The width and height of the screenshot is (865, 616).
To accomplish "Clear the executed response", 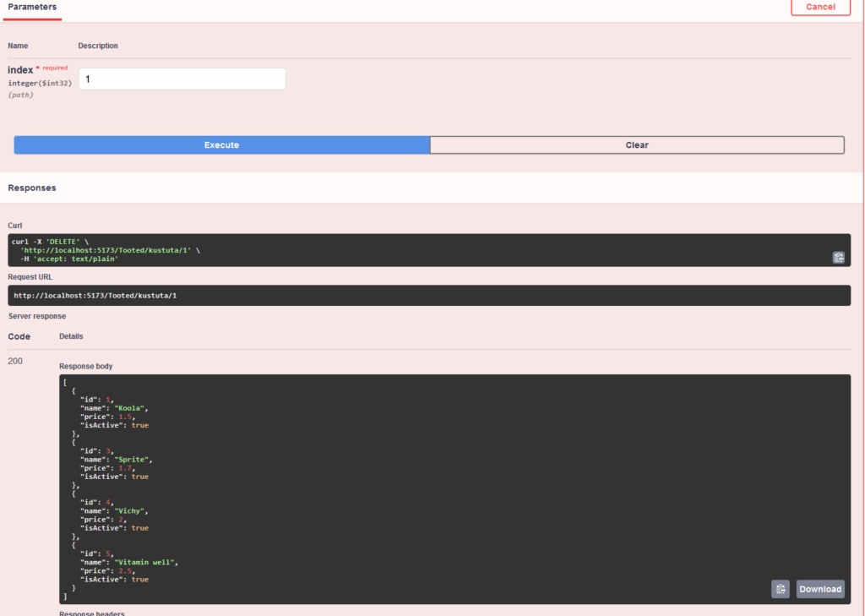I will (x=637, y=145).
